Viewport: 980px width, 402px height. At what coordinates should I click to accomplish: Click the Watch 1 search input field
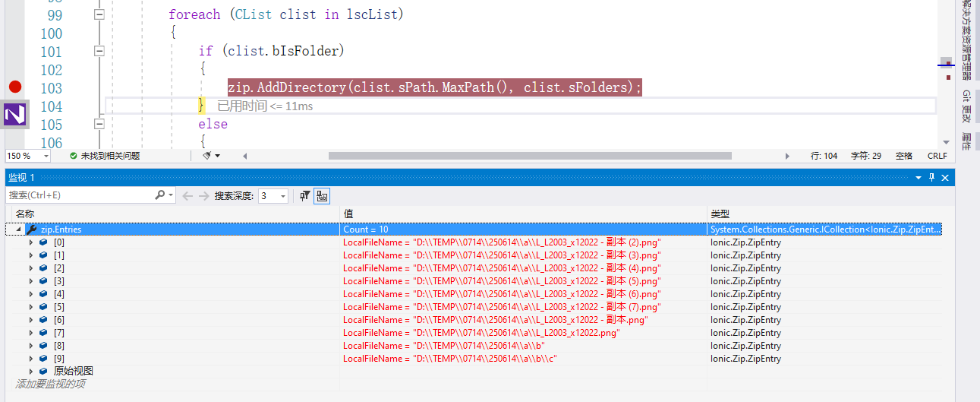tap(80, 195)
